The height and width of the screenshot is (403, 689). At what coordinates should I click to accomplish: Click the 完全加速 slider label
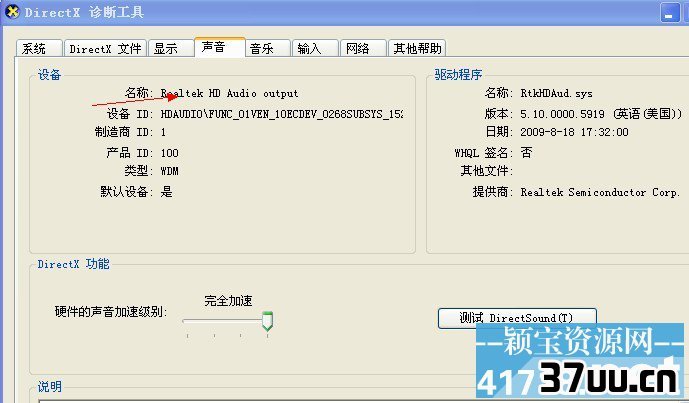tap(228, 301)
